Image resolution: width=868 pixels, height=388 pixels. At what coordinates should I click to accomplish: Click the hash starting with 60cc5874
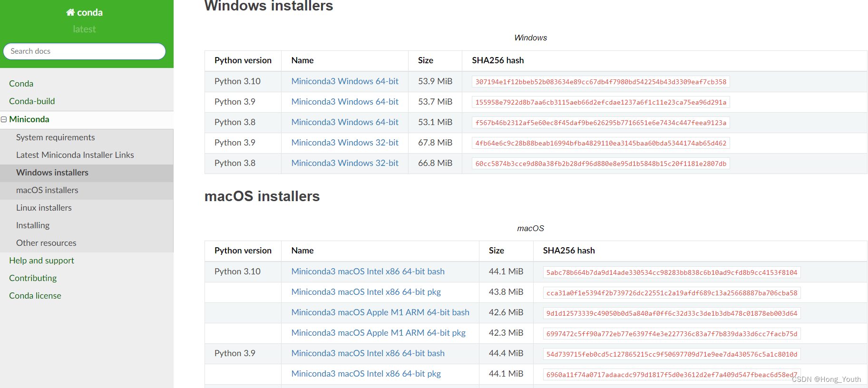tap(601, 164)
